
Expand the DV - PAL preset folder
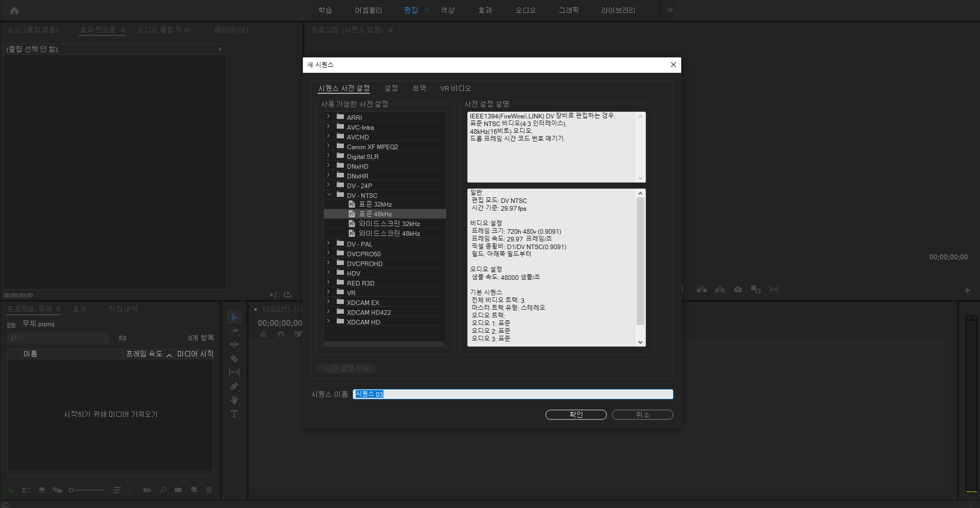(x=328, y=243)
